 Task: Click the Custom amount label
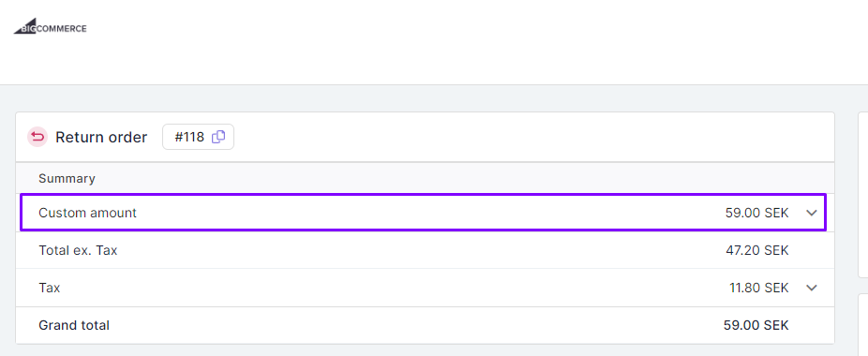87,213
